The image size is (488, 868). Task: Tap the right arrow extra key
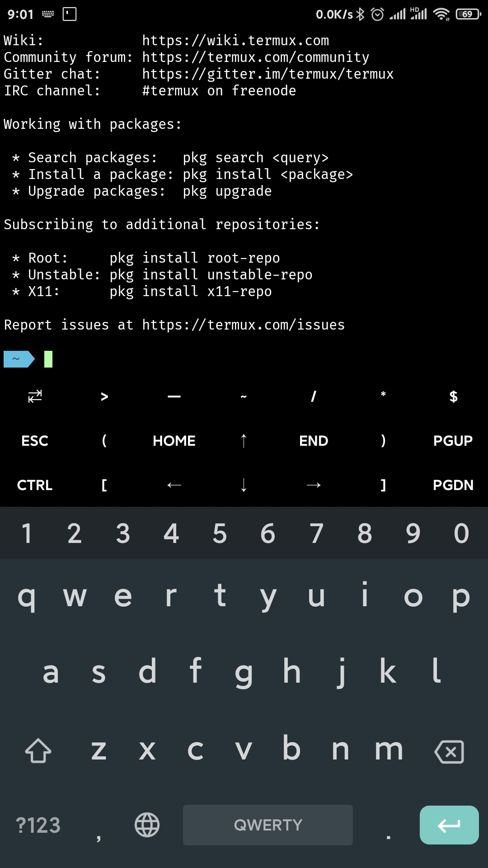click(314, 485)
